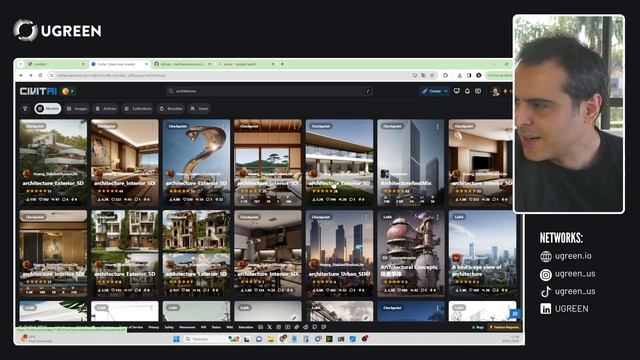The image size is (640, 360).
Task: Open the Safety footer link
Action: click(169, 327)
